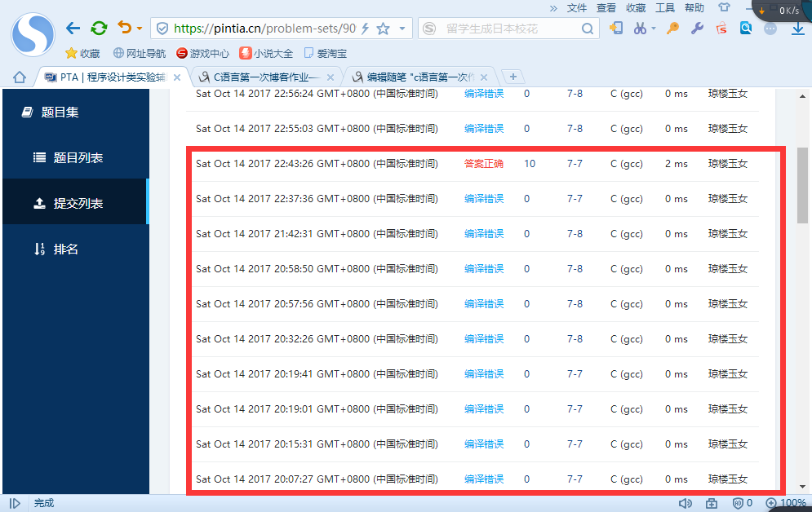Click the blue search extension icon
This screenshot has height=512, width=812.
746,28
